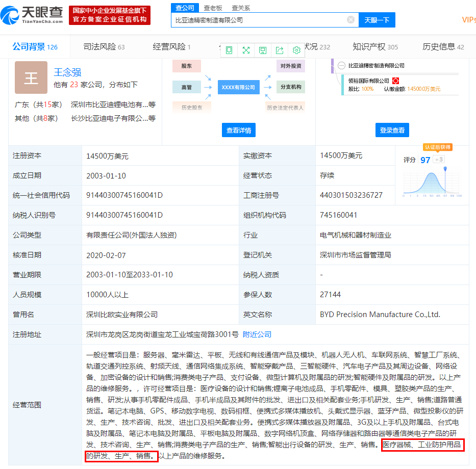This screenshot has width=476, height=469.
Task: Select the red 国家中小企业发展基金旗下 banner
Action: [110, 15]
